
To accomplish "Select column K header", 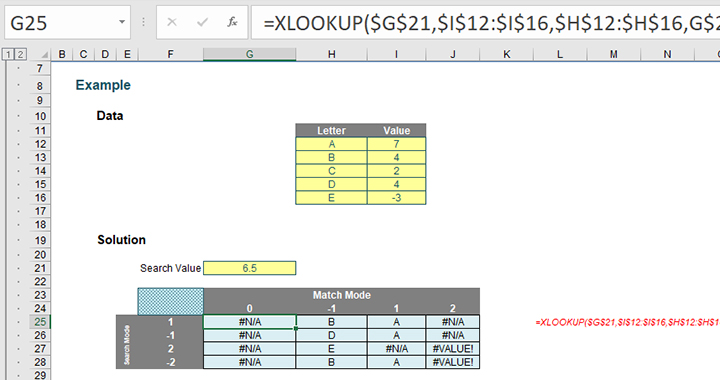I will 506,54.
